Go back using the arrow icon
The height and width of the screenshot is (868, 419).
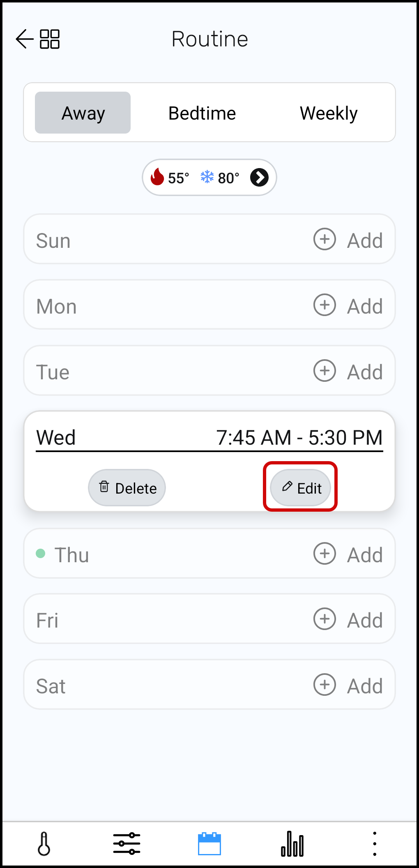(24, 39)
